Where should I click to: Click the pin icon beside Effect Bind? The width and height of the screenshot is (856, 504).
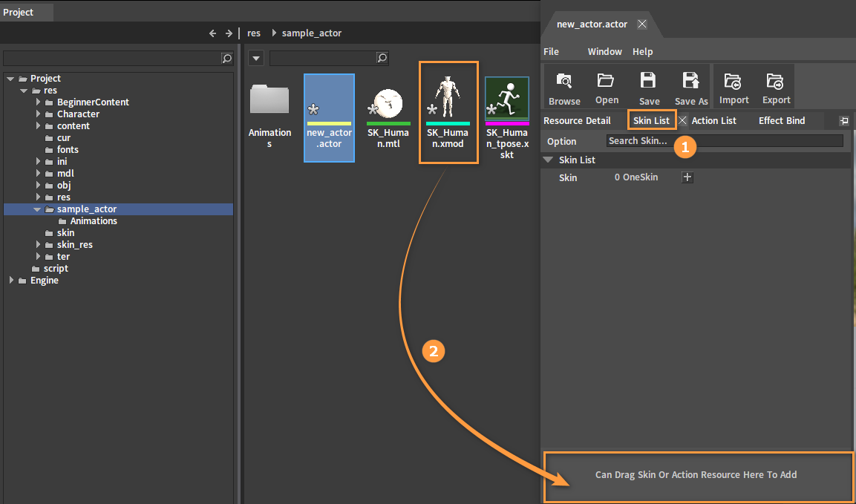coord(844,121)
